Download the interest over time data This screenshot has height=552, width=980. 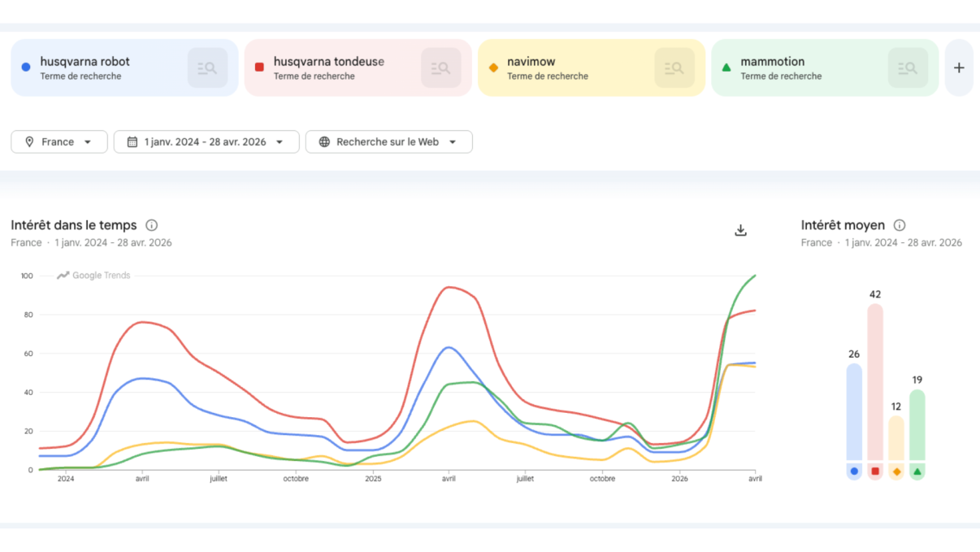point(740,230)
